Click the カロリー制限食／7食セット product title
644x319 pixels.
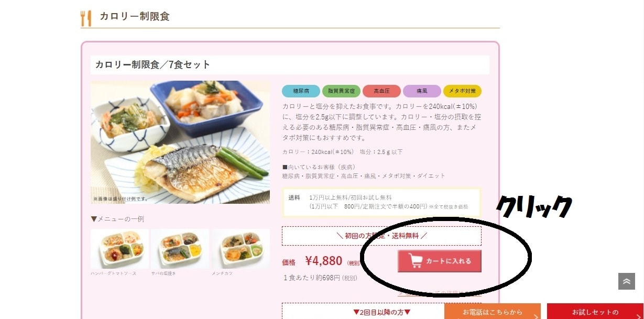click(152, 65)
